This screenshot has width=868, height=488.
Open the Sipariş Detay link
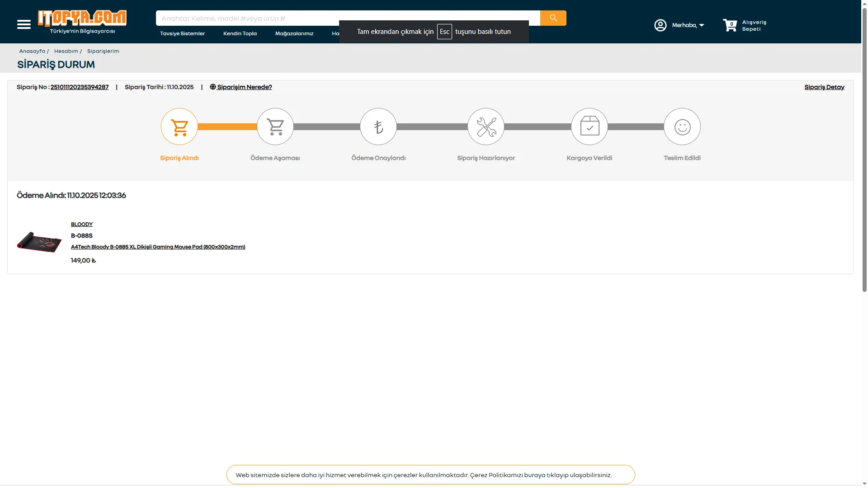point(824,87)
